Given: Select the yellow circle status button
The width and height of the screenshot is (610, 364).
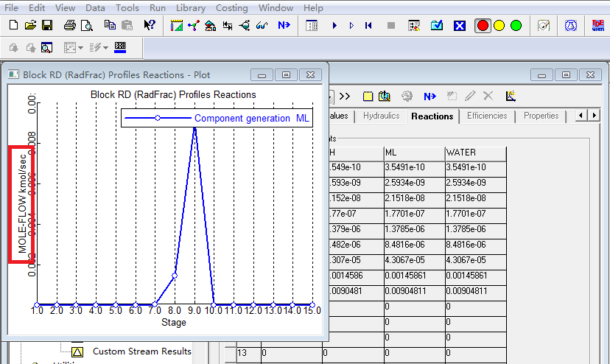Looking at the screenshot, I should [499, 26].
